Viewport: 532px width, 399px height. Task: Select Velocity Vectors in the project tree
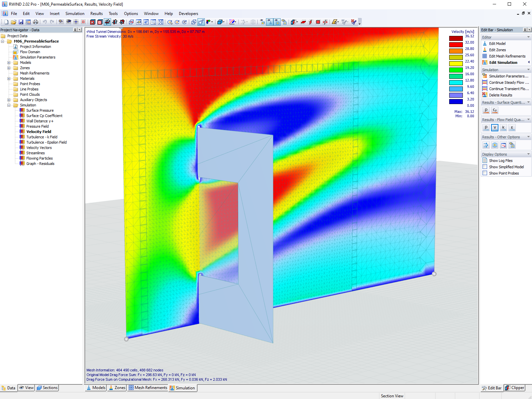pyautogui.click(x=39, y=147)
